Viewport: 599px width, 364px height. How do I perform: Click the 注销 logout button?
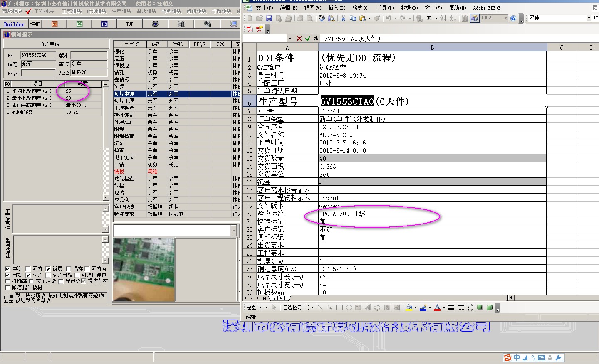(x=35, y=24)
